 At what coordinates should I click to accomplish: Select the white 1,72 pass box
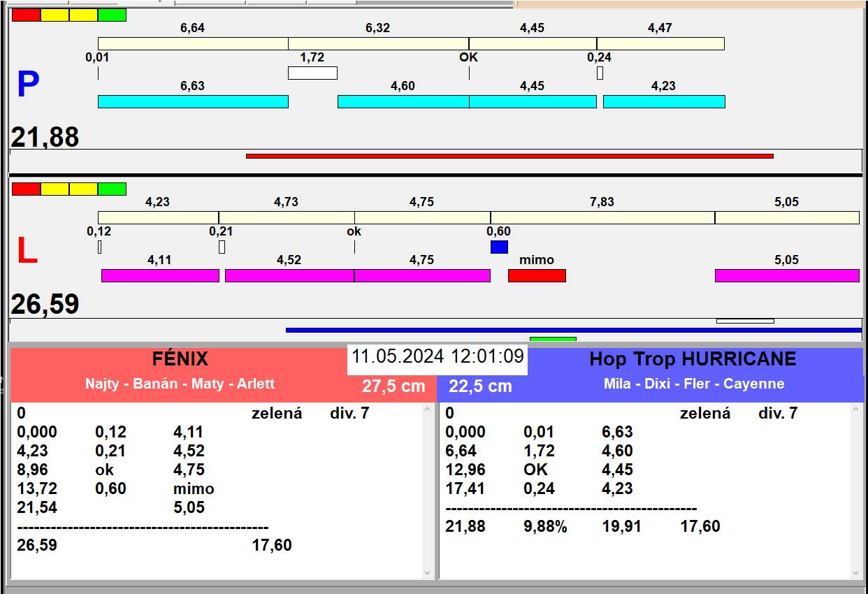click(x=312, y=73)
